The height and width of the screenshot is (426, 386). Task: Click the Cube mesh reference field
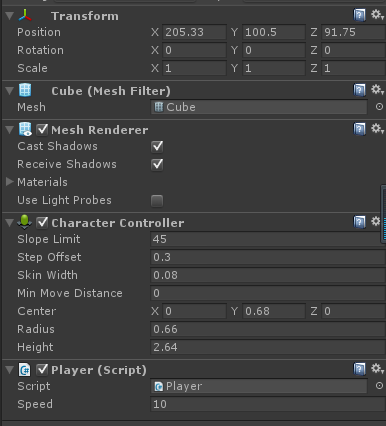coord(259,107)
